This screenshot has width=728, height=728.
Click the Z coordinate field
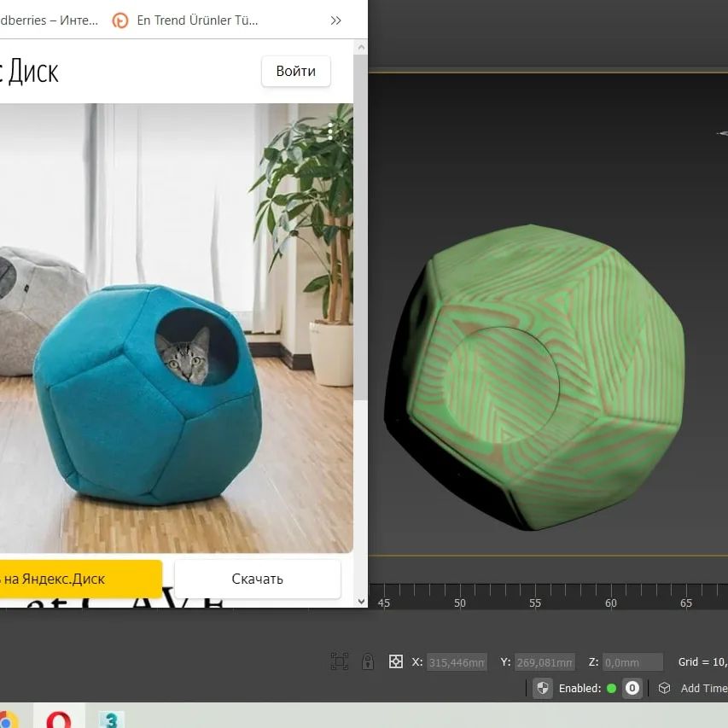pyautogui.click(x=632, y=662)
